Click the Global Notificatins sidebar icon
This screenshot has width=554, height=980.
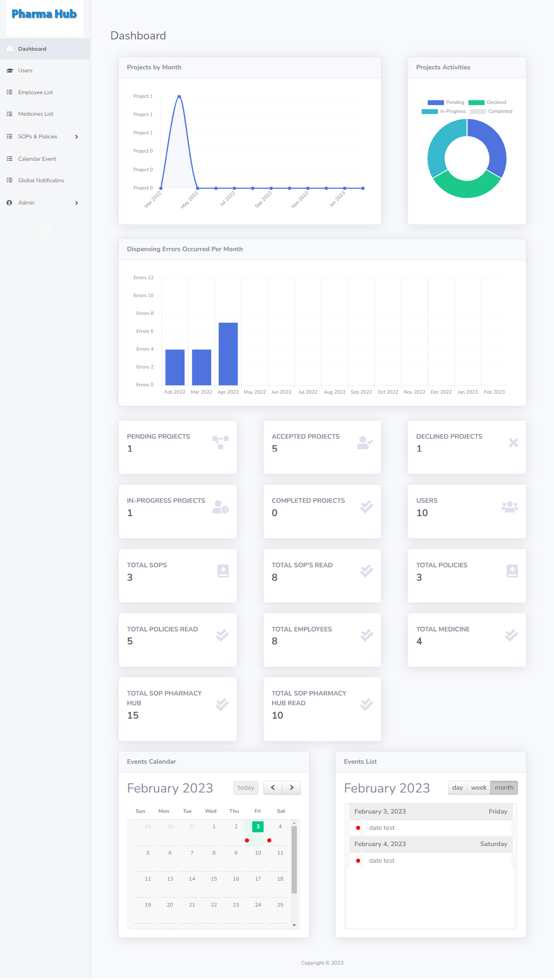point(10,181)
